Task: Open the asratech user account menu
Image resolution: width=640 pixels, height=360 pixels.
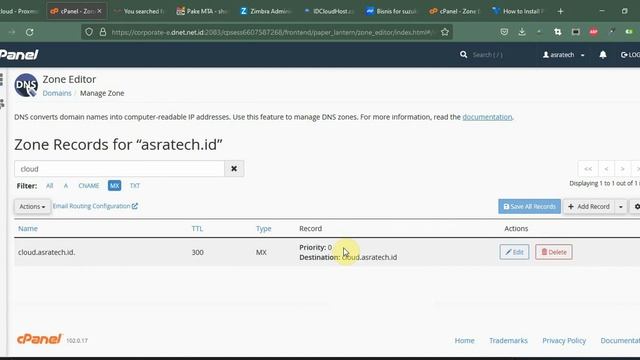Action: tap(563, 55)
